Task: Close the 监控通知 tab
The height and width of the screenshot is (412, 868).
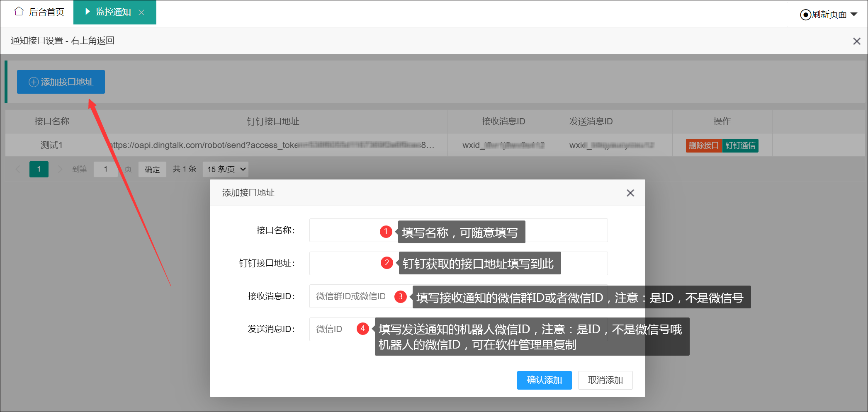Action: tap(141, 12)
